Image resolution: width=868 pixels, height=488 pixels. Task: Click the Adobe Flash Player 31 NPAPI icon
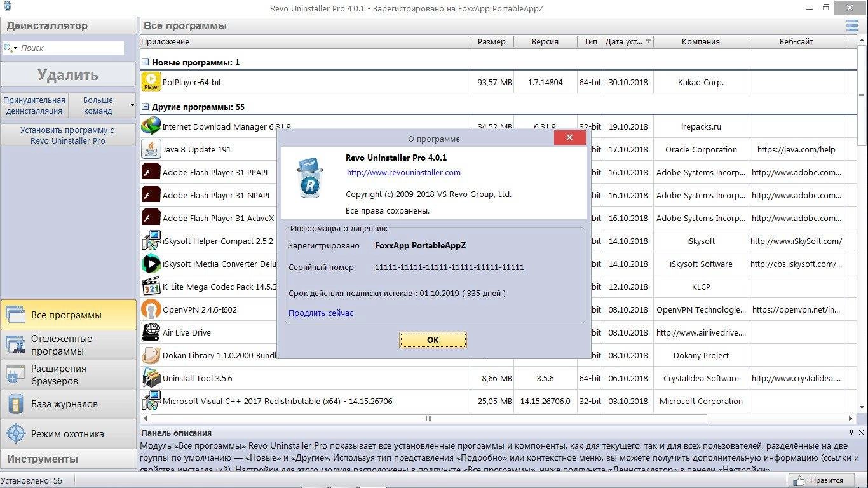coord(151,195)
